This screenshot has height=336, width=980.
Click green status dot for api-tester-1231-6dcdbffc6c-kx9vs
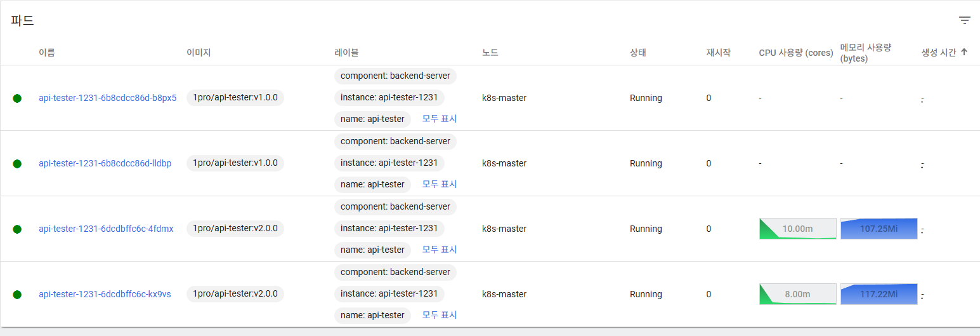pyautogui.click(x=17, y=295)
